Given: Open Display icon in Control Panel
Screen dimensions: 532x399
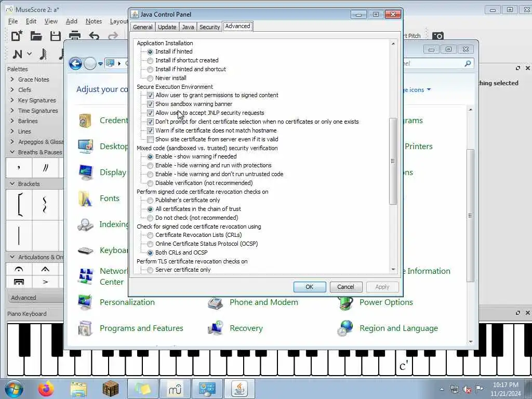Looking at the screenshot, I should pyautogui.click(x=85, y=172).
